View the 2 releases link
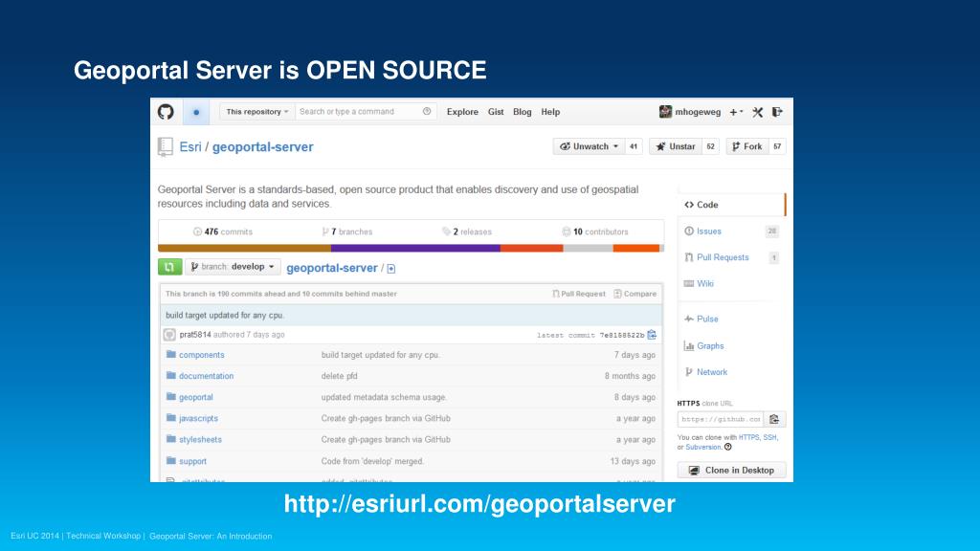 click(467, 231)
